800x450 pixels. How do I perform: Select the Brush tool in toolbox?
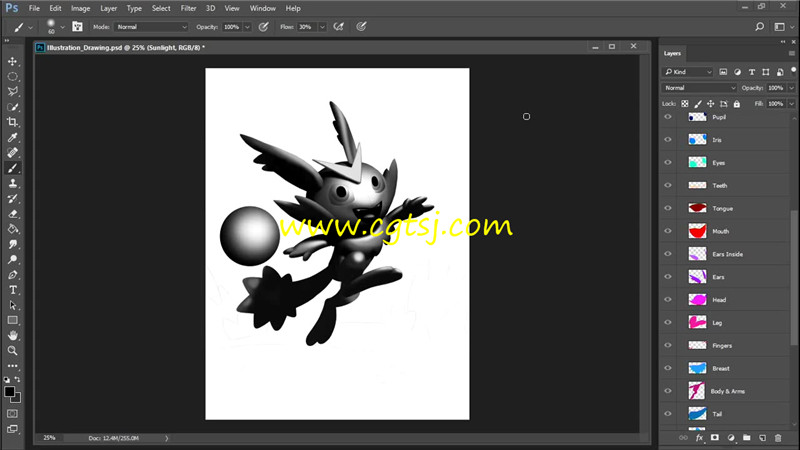(12, 168)
